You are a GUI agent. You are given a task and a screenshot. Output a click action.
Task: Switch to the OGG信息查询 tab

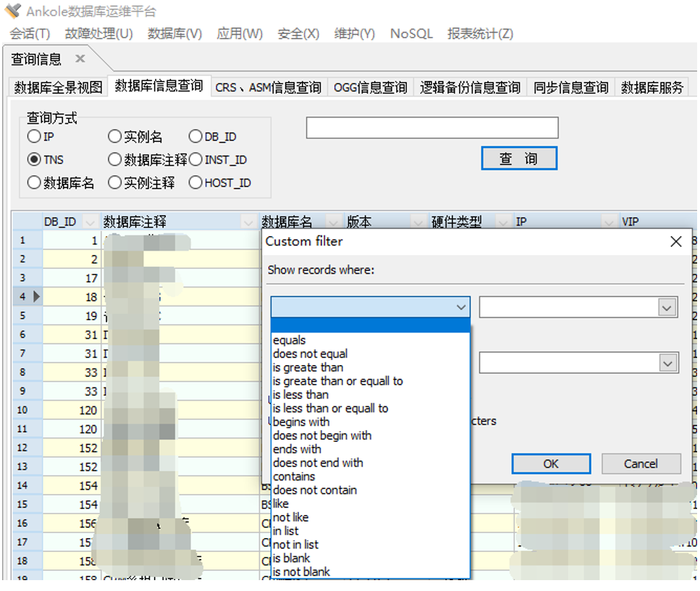click(370, 88)
